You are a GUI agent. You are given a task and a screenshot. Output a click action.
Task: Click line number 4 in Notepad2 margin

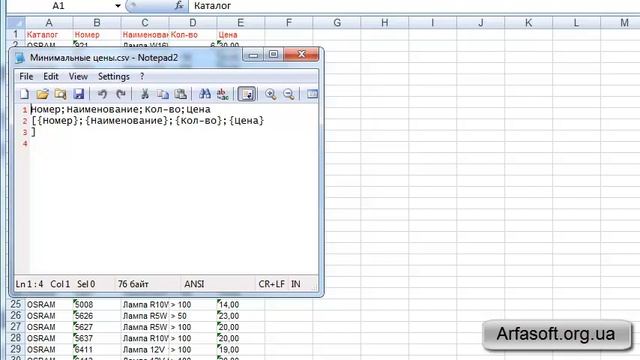(25, 144)
